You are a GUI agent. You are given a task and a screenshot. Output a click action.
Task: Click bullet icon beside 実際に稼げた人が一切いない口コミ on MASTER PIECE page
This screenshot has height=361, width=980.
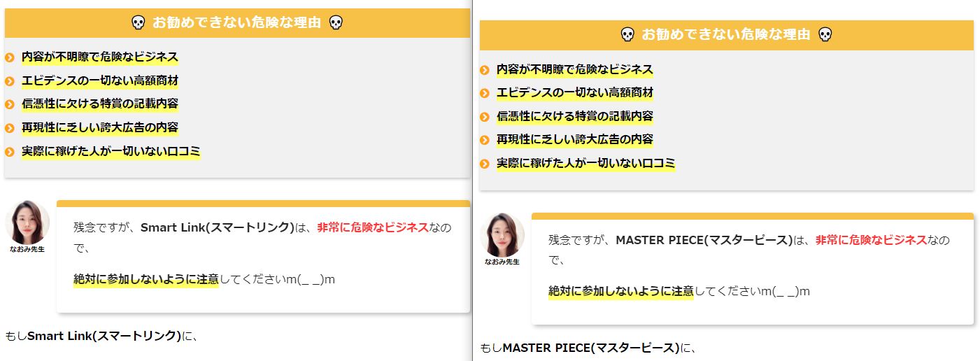coord(485,164)
